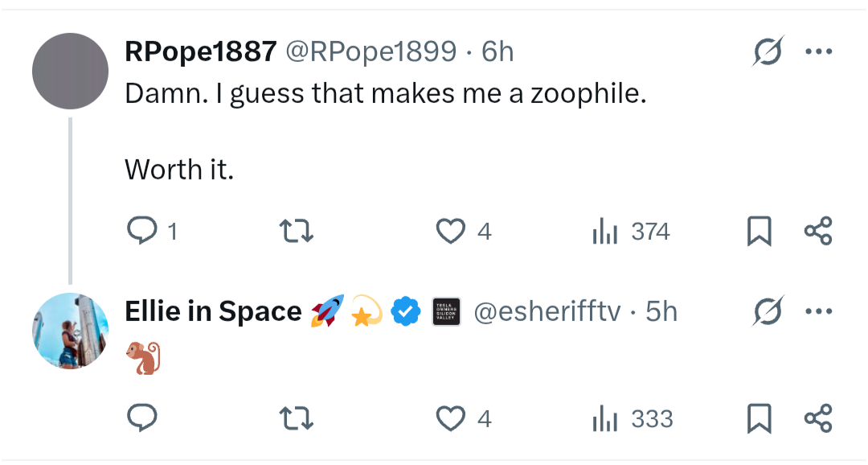Open Grok icon on Ellie's tweet
This screenshot has width=868, height=465.
(768, 311)
